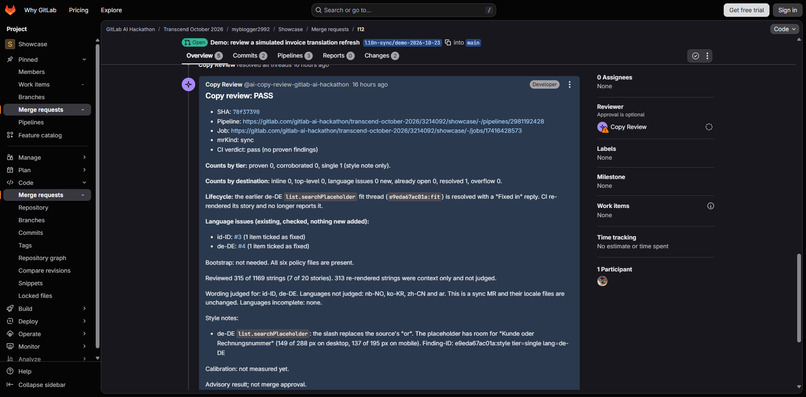Click the magnifier icon in search box
806x397 pixels.
click(319, 10)
